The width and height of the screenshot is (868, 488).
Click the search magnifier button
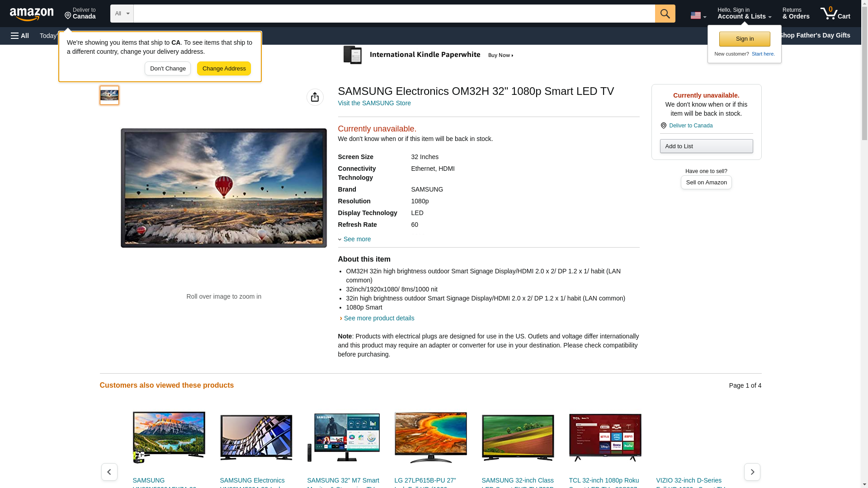[x=665, y=14]
